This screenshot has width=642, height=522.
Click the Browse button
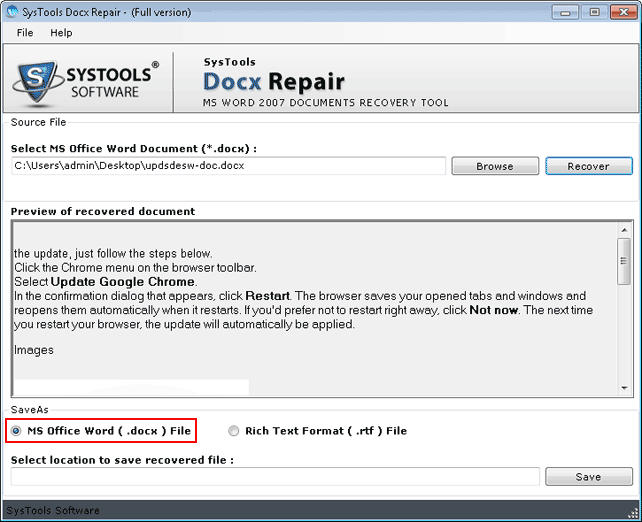[x=495, y=166]
